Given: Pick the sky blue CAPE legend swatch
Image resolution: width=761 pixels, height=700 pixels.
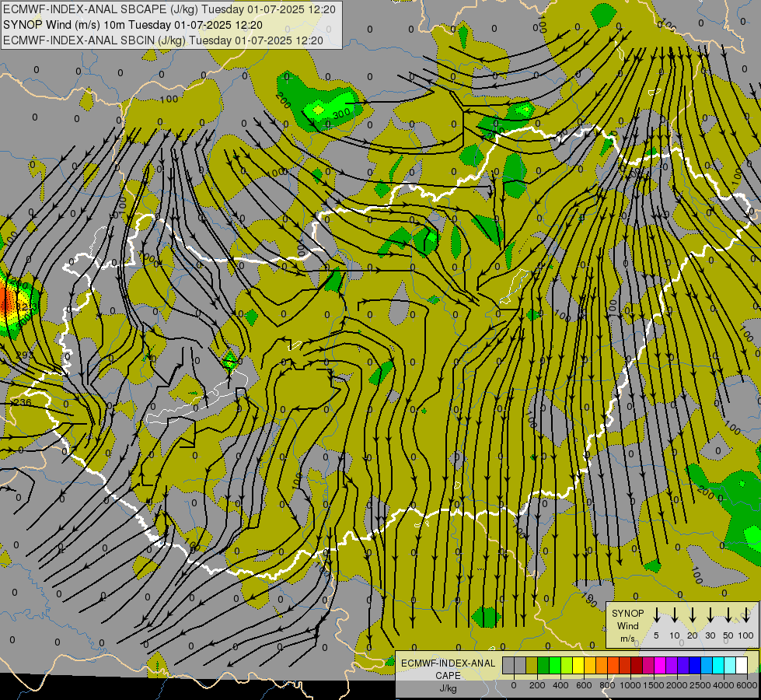Looking at the screenshot, I should coord(706,665).
